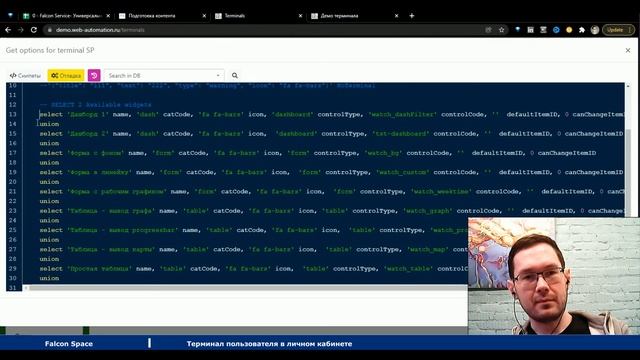Click the address bar URL demo.web-automation.ru

point(88,30)
